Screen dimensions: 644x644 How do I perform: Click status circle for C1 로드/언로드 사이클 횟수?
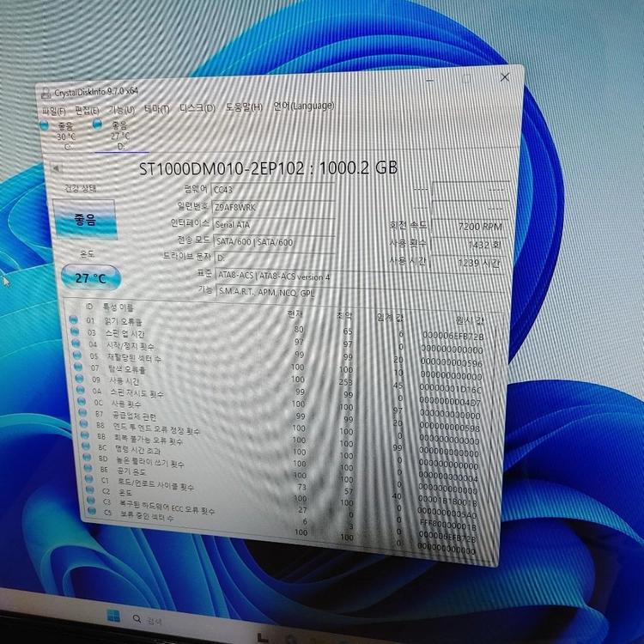[x=88, y=479]
